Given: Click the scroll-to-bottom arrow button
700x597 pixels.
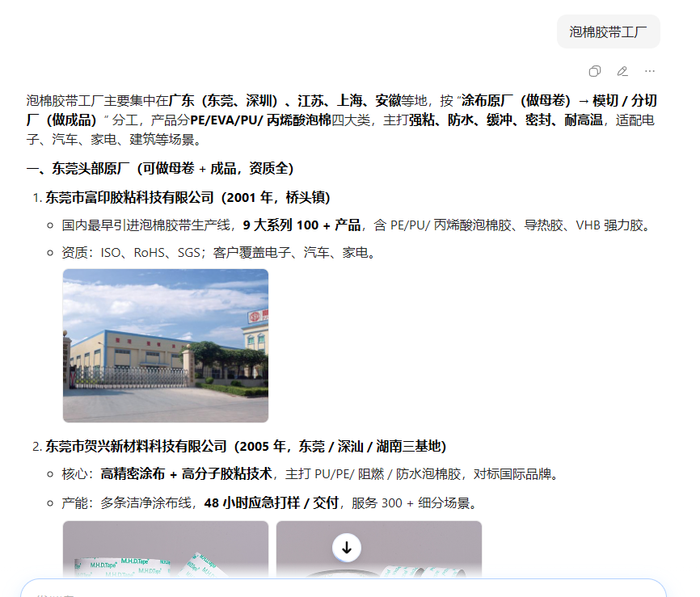Looking at the screenshot, I should click(x=347, y=548).
